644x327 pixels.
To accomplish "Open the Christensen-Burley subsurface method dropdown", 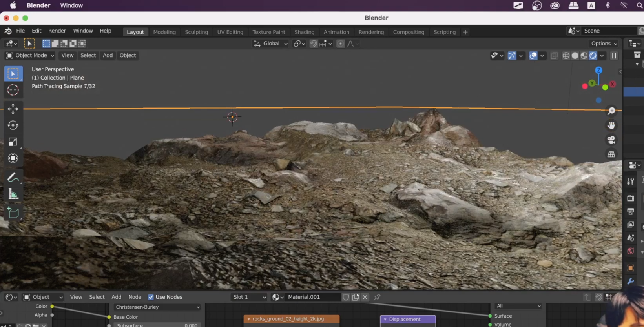I will click(x=157, y=307).
